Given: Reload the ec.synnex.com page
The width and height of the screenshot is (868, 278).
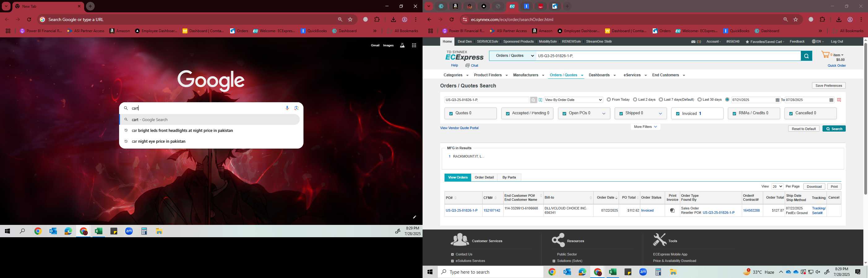Looking at the screenshot, I should tap(452, 19).
